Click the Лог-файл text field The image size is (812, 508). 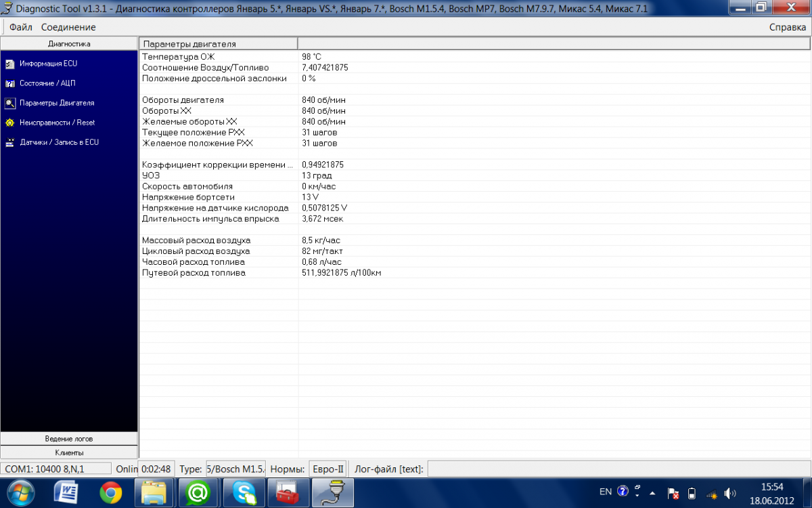(x=618, y=469)
